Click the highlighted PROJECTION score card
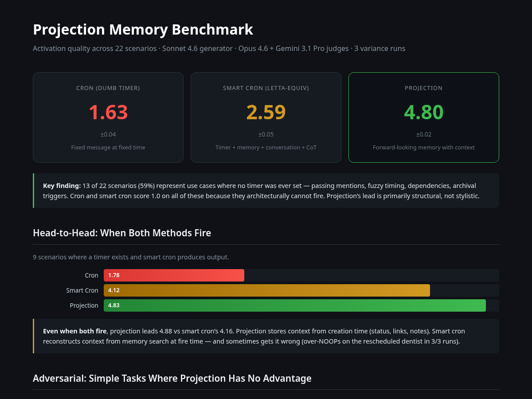 point(423,117)
